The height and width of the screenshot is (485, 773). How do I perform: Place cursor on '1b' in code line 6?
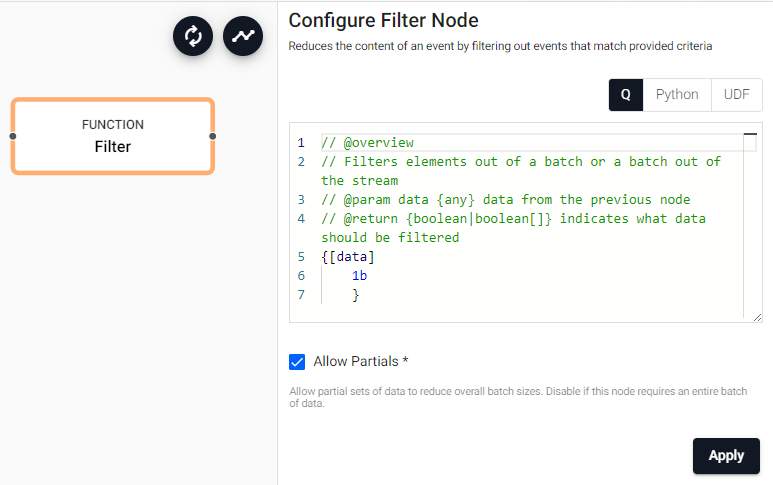coord(359,276)
